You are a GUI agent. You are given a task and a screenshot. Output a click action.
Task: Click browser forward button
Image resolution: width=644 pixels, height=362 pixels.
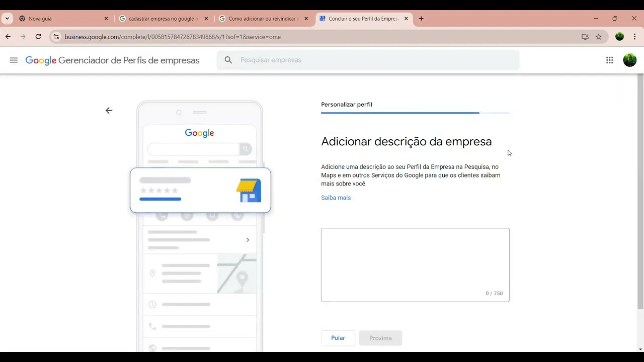[23, 37]
